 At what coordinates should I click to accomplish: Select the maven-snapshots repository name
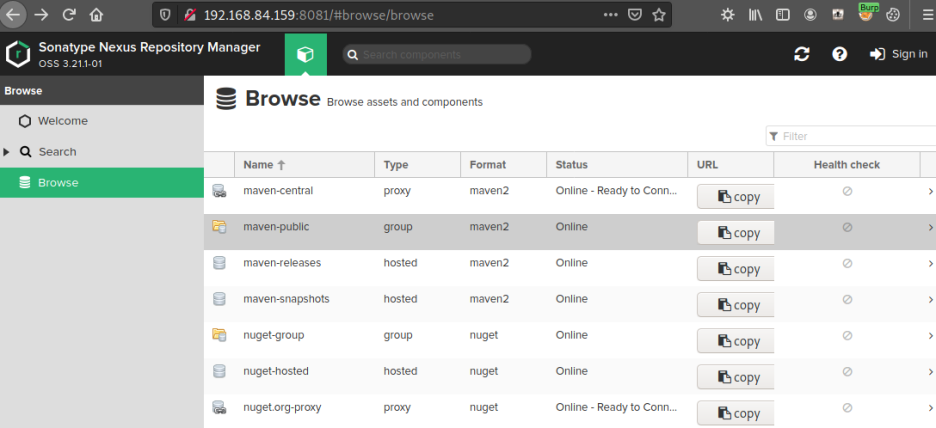(x=286, y=298)
